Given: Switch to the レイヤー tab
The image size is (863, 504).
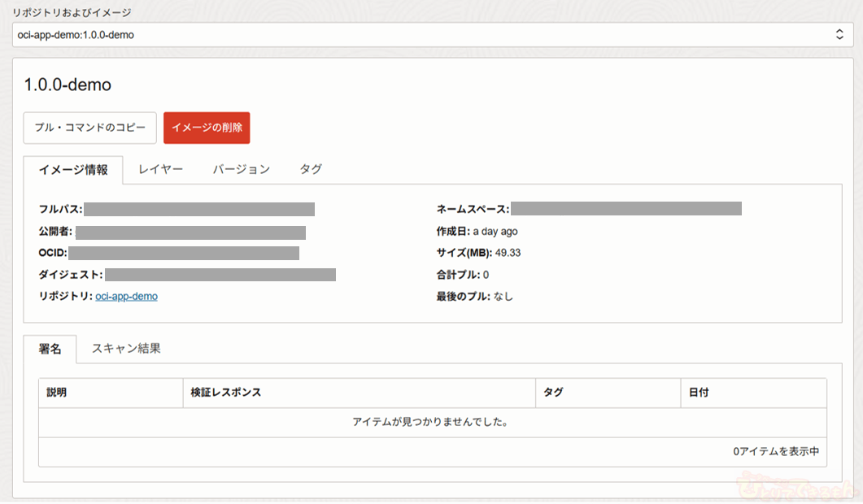Looking at the screenshot, I should tap(161, 169).
